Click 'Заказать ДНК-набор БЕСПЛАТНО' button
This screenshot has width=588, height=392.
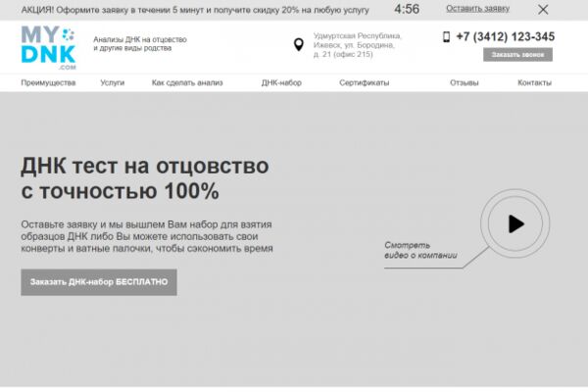99,282
